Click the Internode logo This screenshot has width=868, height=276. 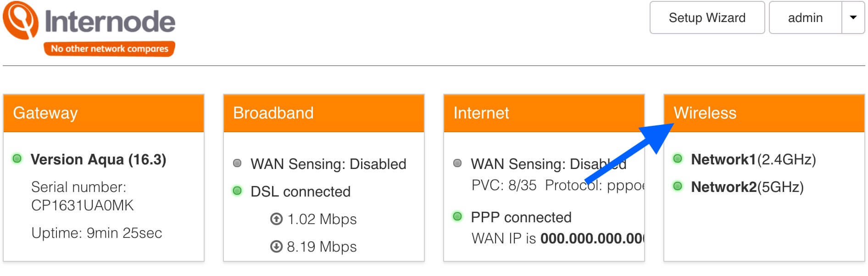[89, 28]
